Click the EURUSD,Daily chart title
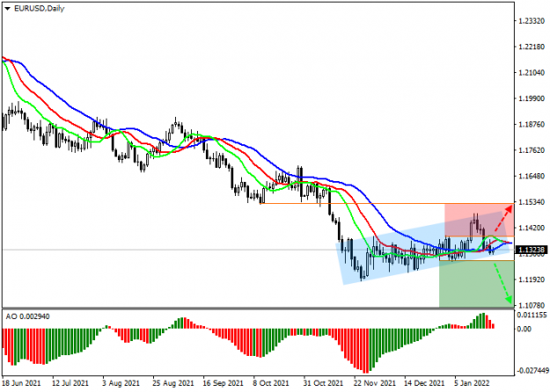 39,9
